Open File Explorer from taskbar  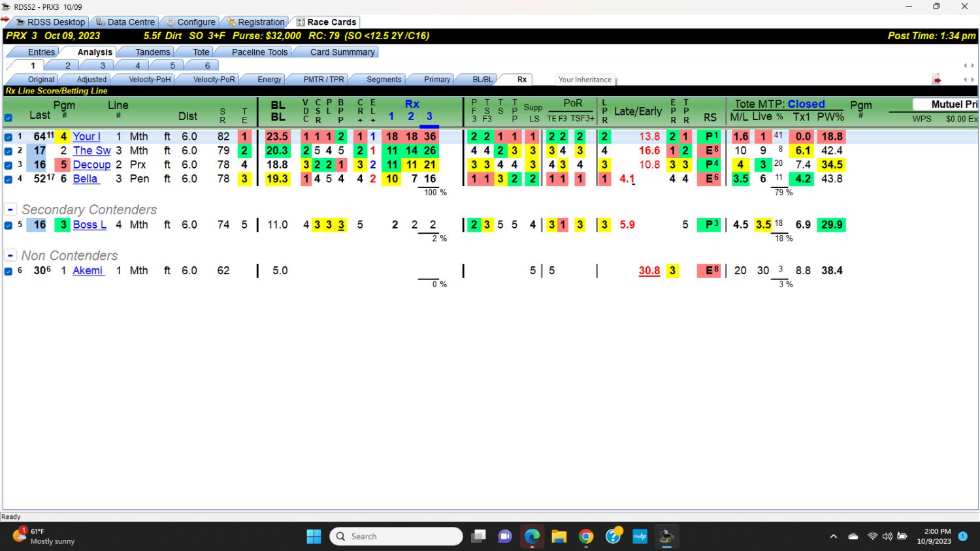(x=559, y=537)
